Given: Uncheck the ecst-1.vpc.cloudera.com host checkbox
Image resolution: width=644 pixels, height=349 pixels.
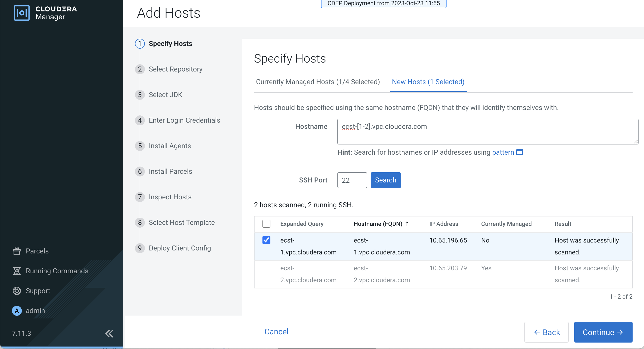Looking at the screenshot, I should click(x=266, y=240).
